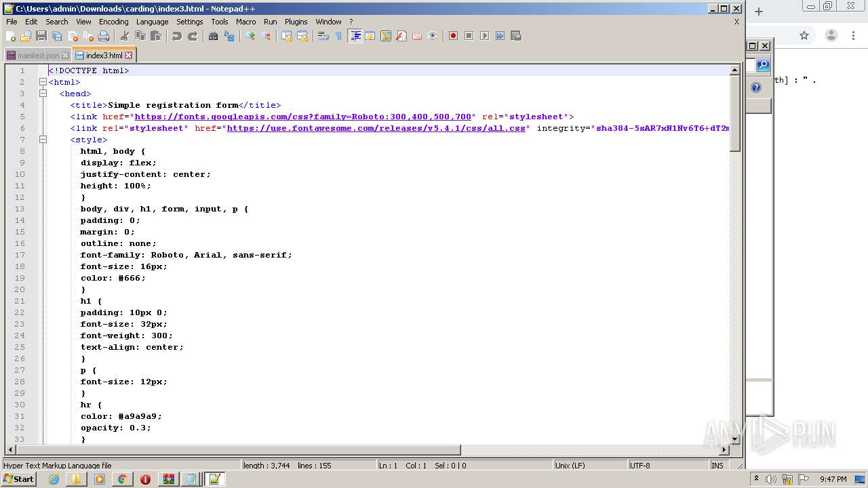
Task: Click the Redo arrow icon
Action: (x=192, y=36)
